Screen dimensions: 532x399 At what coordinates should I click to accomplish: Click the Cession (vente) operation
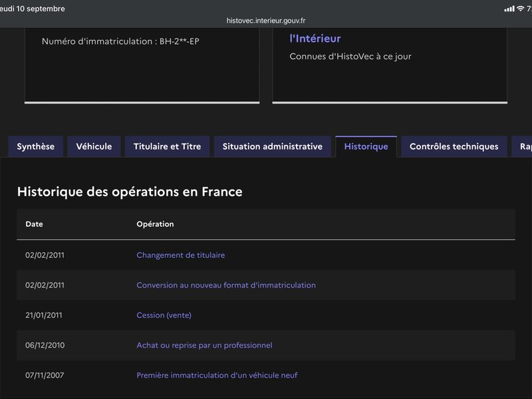click(x=164, y=315)
